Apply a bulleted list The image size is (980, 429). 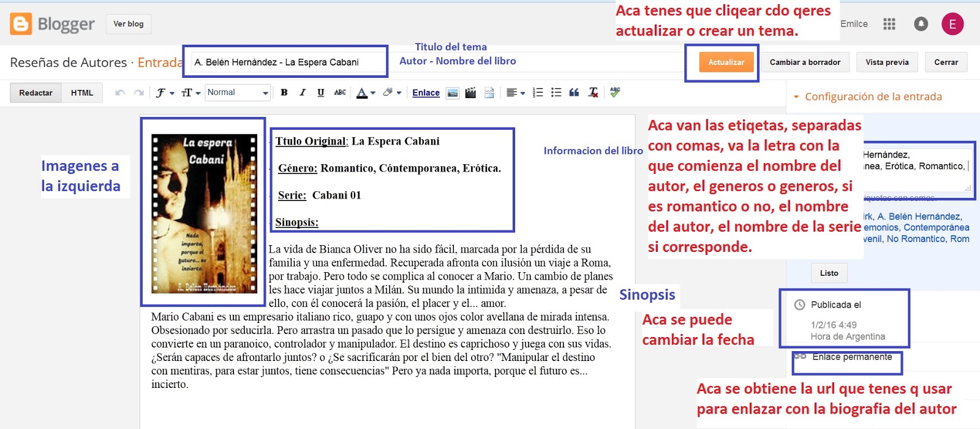[x=556, y=93]
